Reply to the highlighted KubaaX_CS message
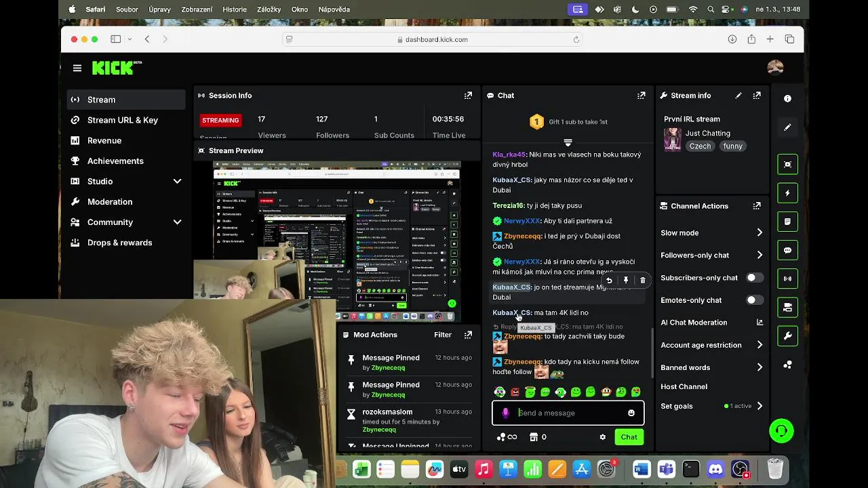The width and height of the screenshot is (868, 488). 609,280
